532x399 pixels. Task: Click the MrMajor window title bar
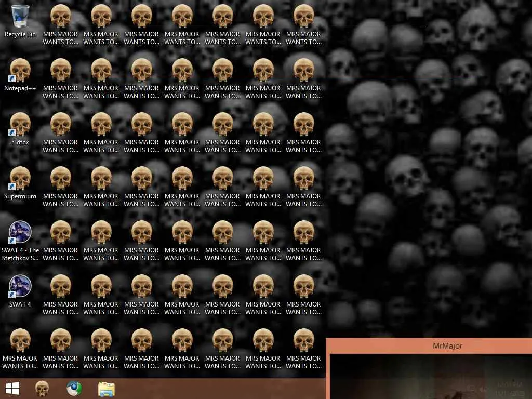click(430, 345)
